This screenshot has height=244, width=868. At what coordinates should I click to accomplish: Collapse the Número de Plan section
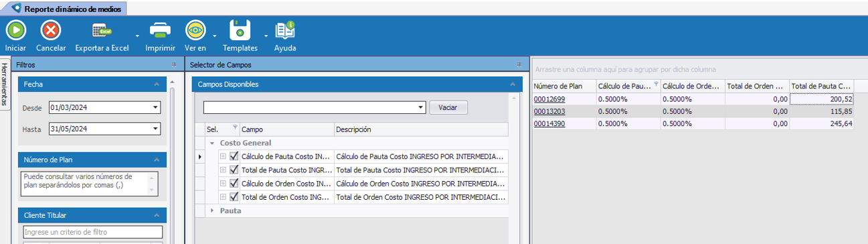[x=157, y=160]
